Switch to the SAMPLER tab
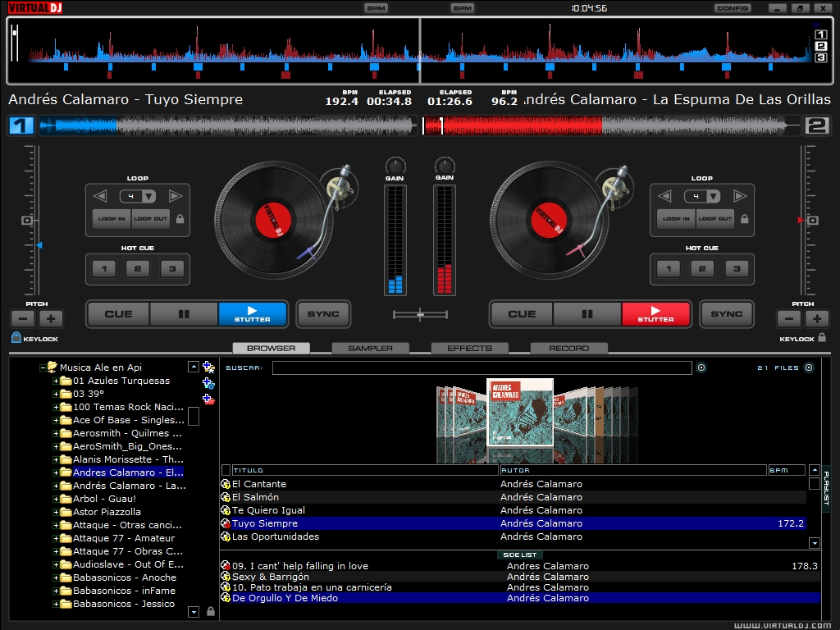 pos(370,348)
